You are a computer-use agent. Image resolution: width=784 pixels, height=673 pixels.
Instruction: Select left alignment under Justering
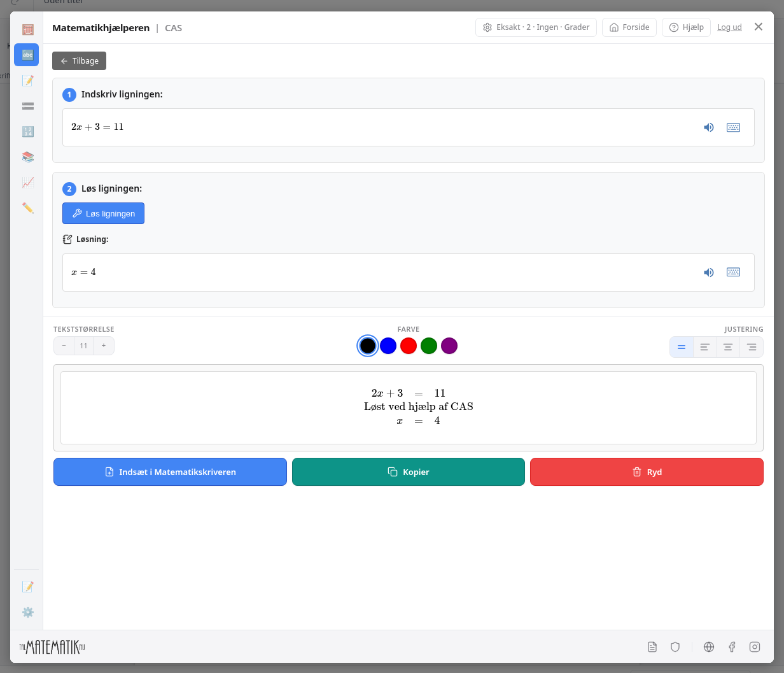[x=705, y=347]
